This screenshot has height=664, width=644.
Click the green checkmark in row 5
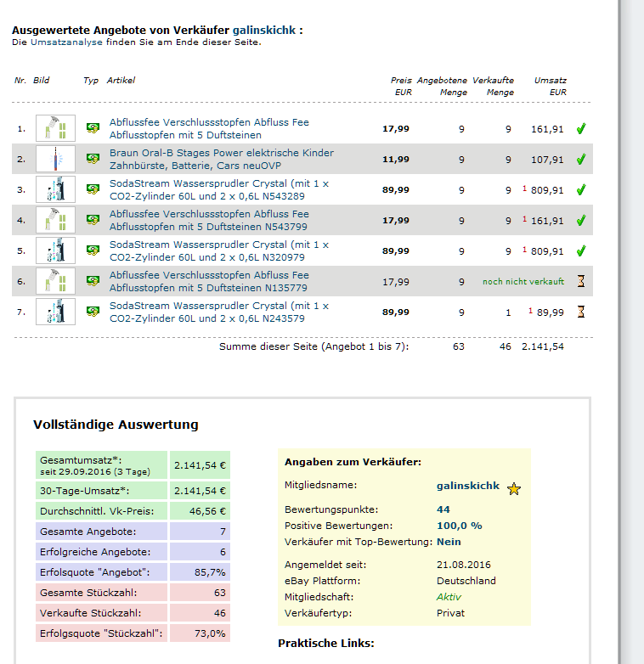(581, 250)
